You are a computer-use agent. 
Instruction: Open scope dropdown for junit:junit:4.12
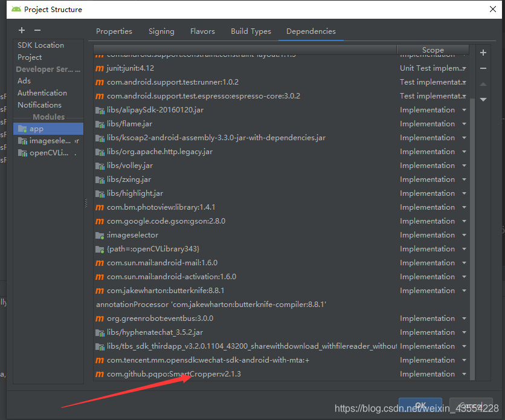click(x=464, y=68)
